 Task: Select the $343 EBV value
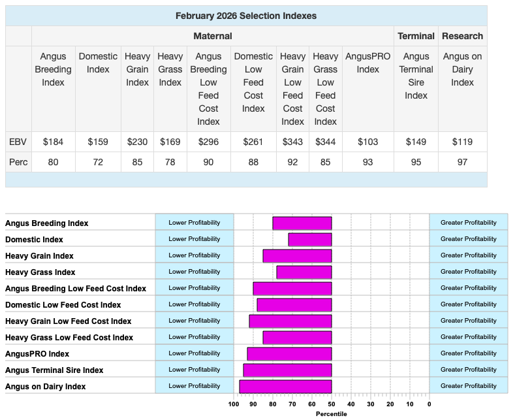pos(292,142)
